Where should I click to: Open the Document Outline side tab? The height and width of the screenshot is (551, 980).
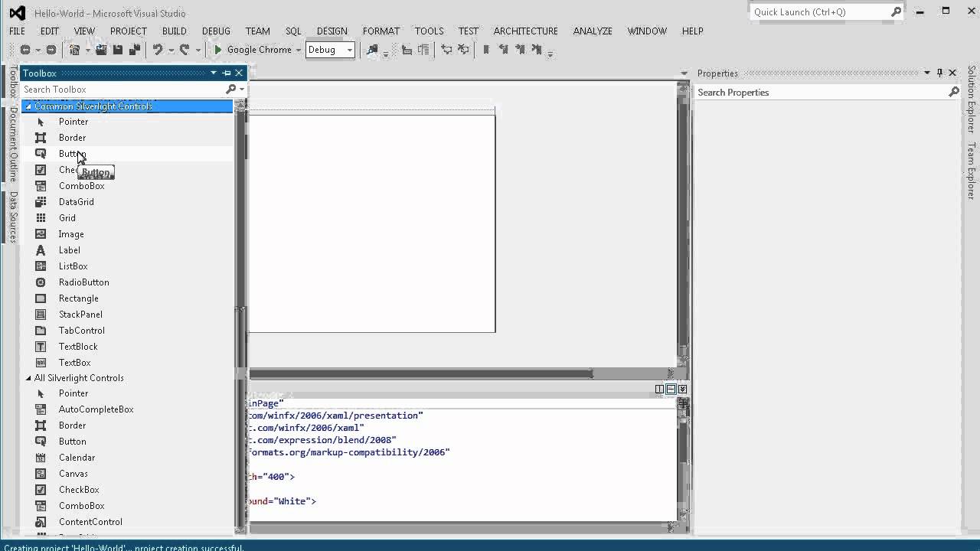[13, 143]
